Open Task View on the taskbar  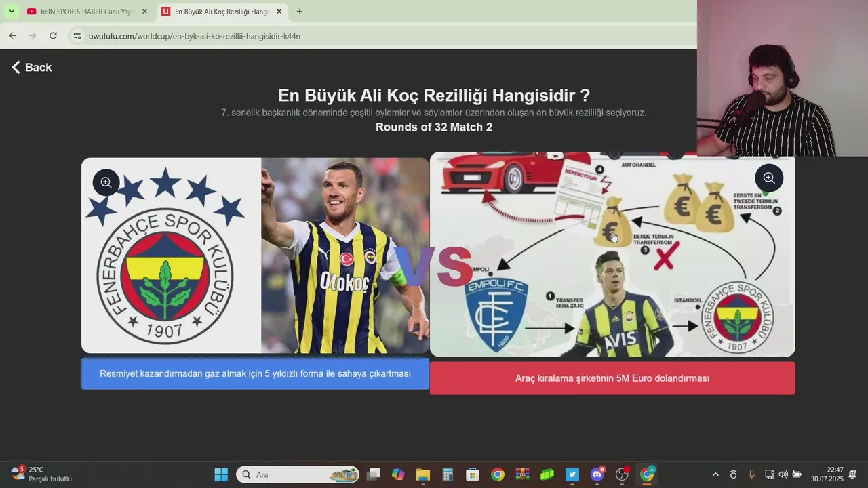click(374, 474)
